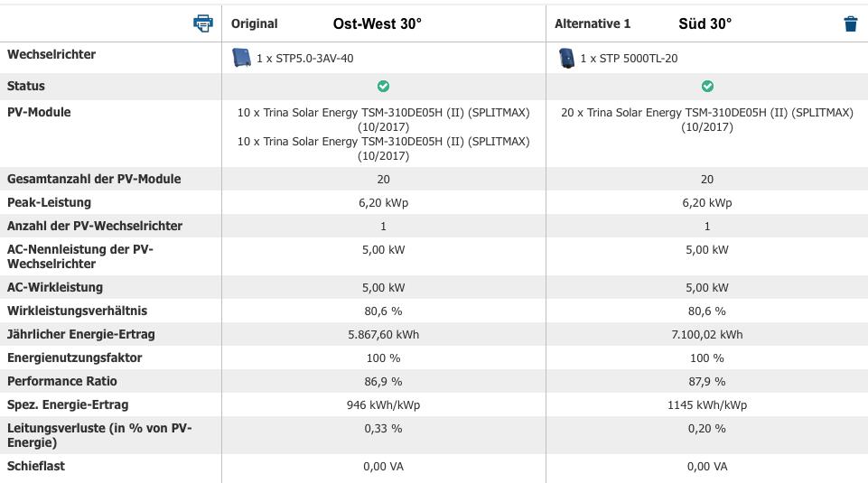This screenshot has width=868, height=483.
Task: Click the Performance Ratio row label
Action: (x=62, y=381)
